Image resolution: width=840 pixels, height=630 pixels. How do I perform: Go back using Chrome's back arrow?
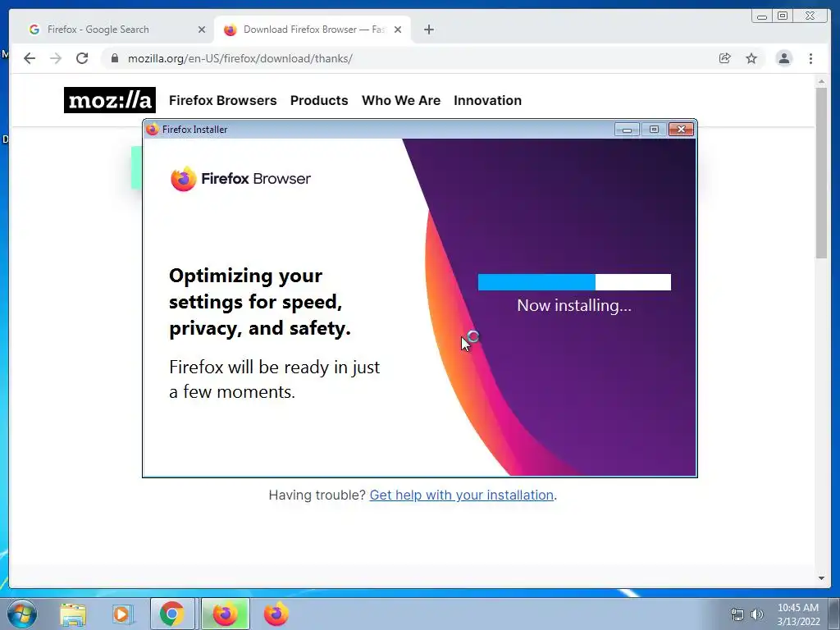30,58
